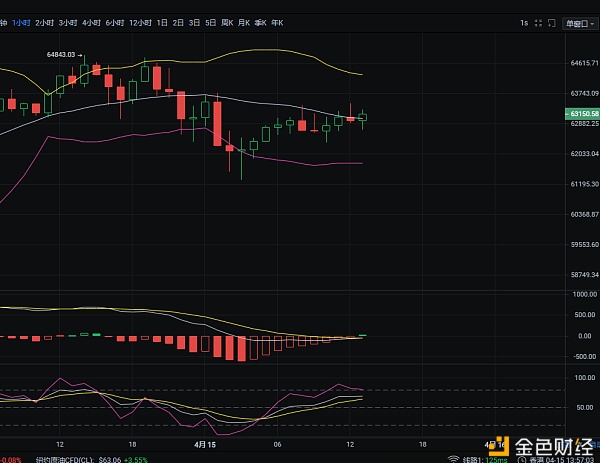This screenshot has height=463, width=600.
Task: Select the 月K monthly candle view
Action: click(x=243, y=22)
